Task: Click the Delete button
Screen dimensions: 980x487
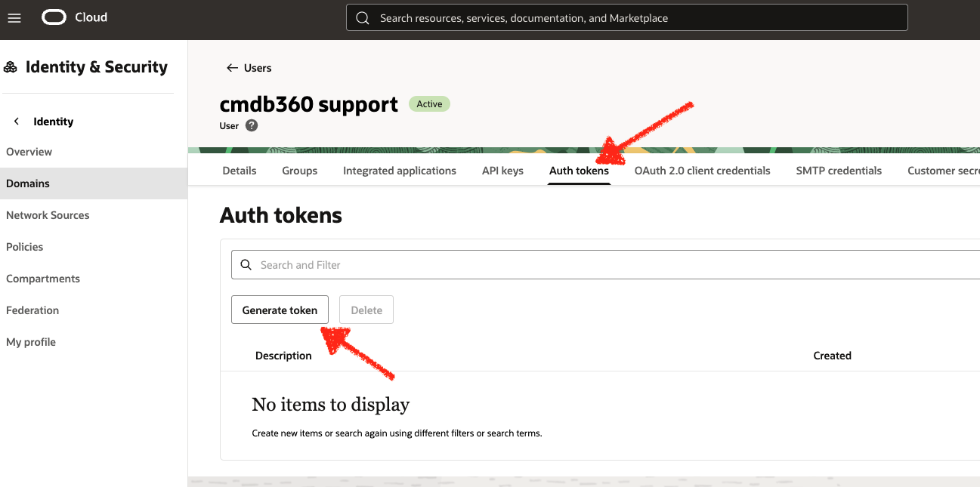Action: (x=366, y=310)
